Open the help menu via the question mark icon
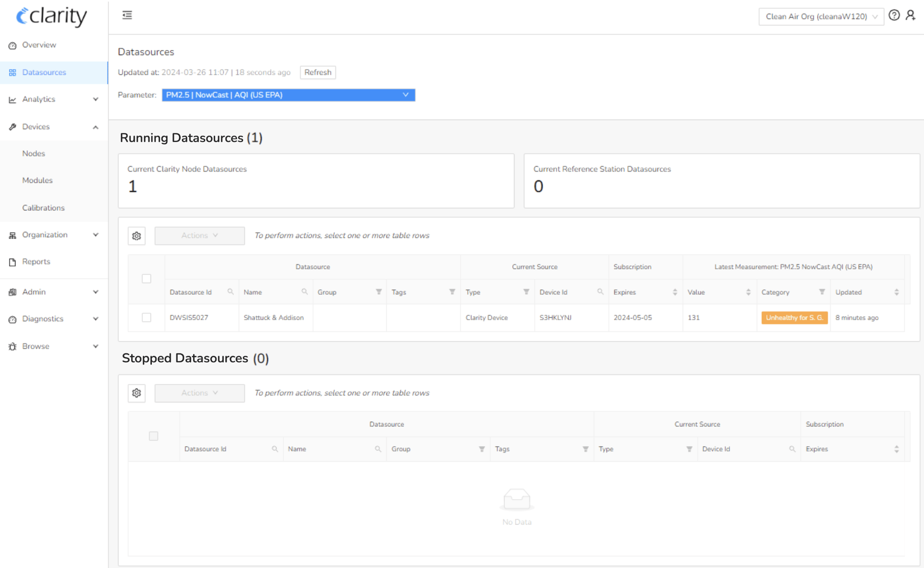Viewport: 924px width, 568px height. click(894, 15)
